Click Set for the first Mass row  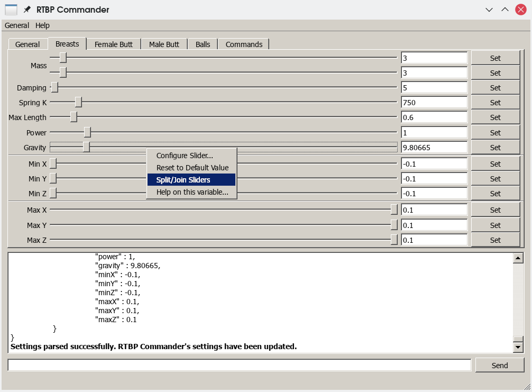tap(496, 58)
